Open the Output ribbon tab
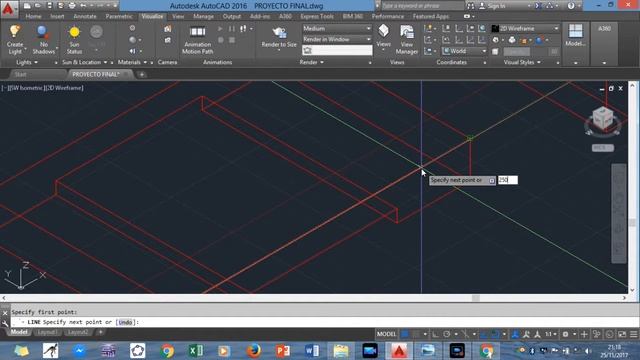 click(x=231, y=16)
